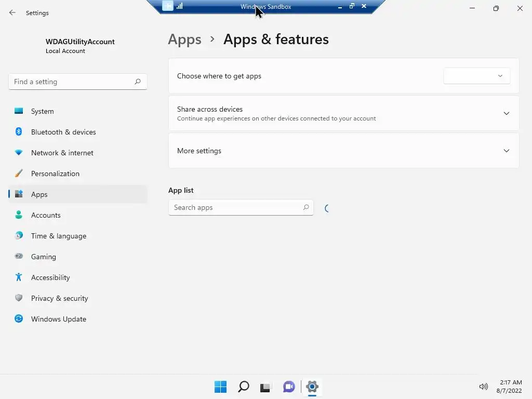The image size is (532, 399).
Task: Go to Network & internet settings
Action: point(78,153)
